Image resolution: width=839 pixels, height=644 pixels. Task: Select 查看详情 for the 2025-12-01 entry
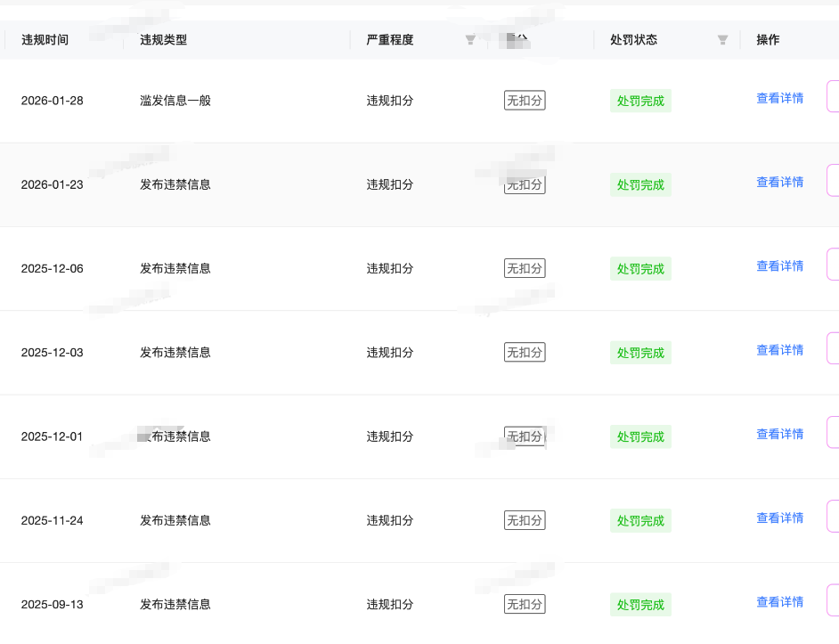(779, 435)
